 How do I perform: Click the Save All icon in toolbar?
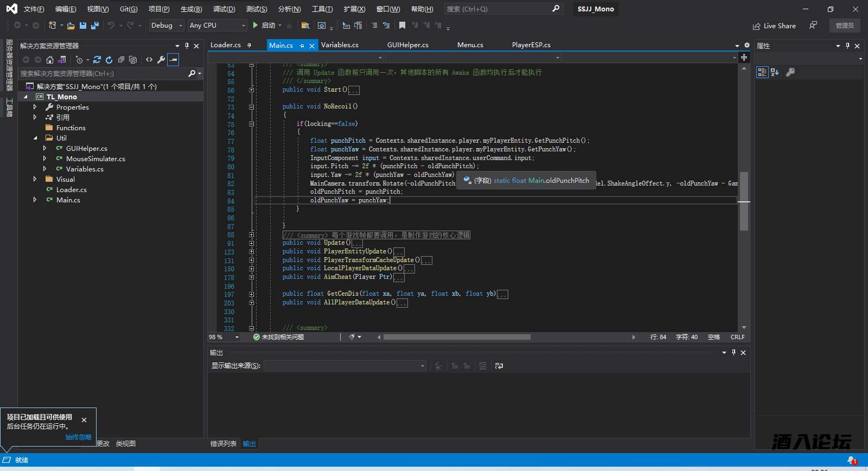(95, 26)
